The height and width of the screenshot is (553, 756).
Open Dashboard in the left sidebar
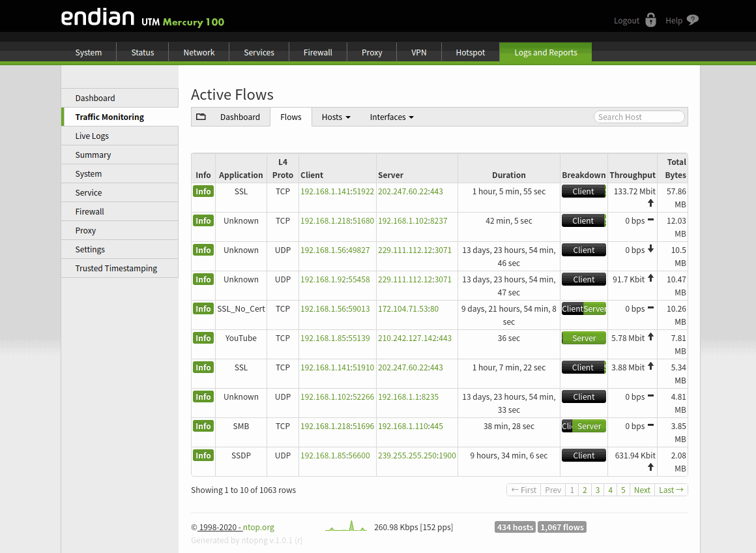coord(120,98)
